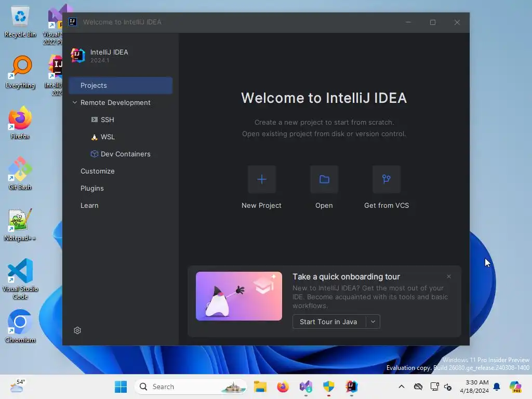
Task: Open Firefox from the taskbar
Action: (x=283, y=387)
